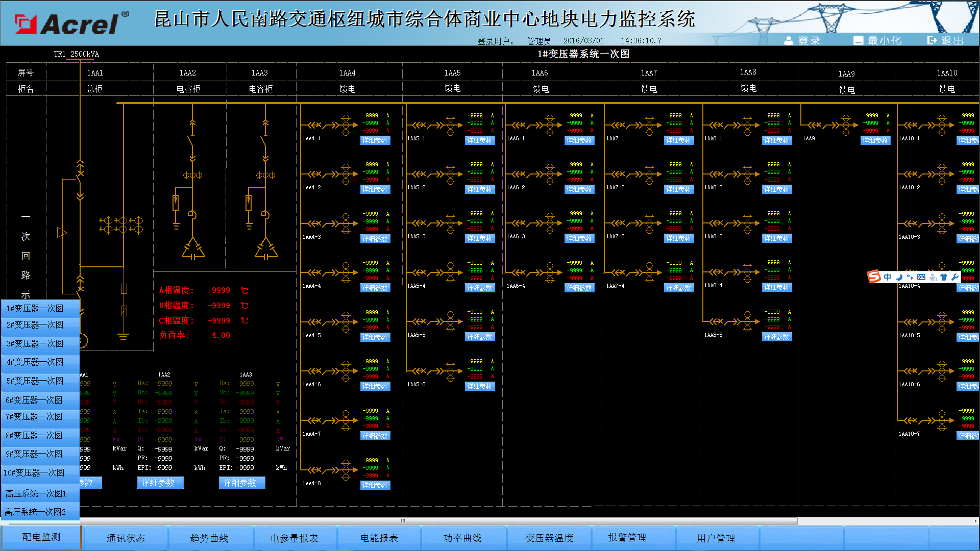
Task: Click the 退出 exit icon in header
Action: click(932, 40)
